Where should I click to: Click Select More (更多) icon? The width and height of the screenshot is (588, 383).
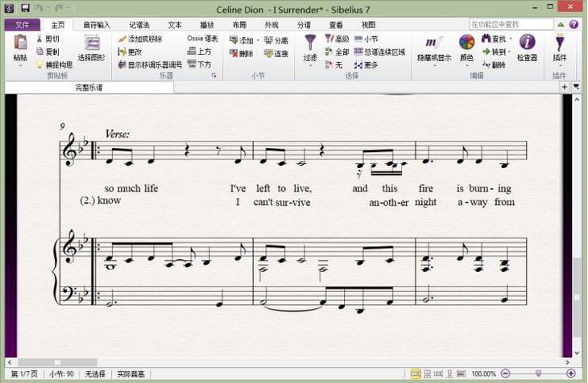click(358, 65)
